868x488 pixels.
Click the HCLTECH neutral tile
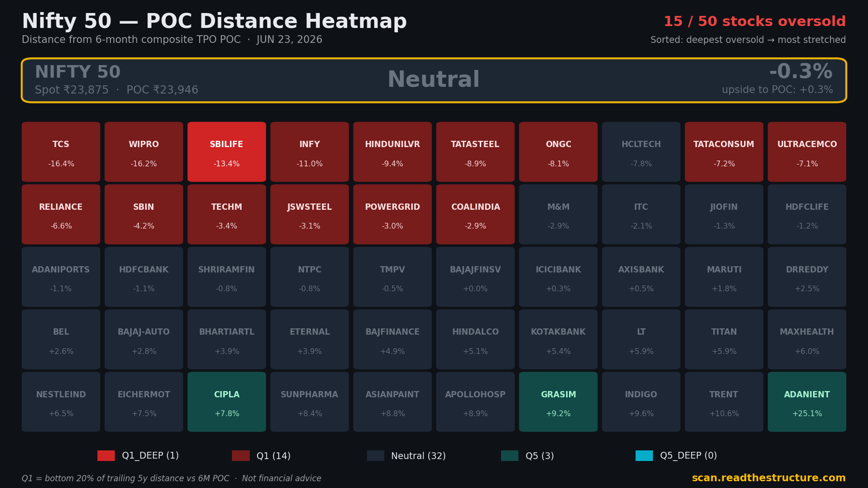click(x=641, y=152)
